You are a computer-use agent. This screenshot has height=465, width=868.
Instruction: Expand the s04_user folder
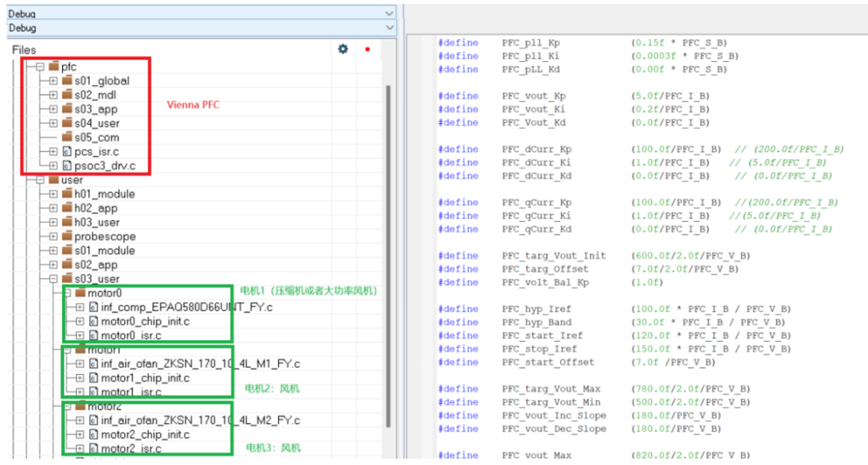point(53,123)
